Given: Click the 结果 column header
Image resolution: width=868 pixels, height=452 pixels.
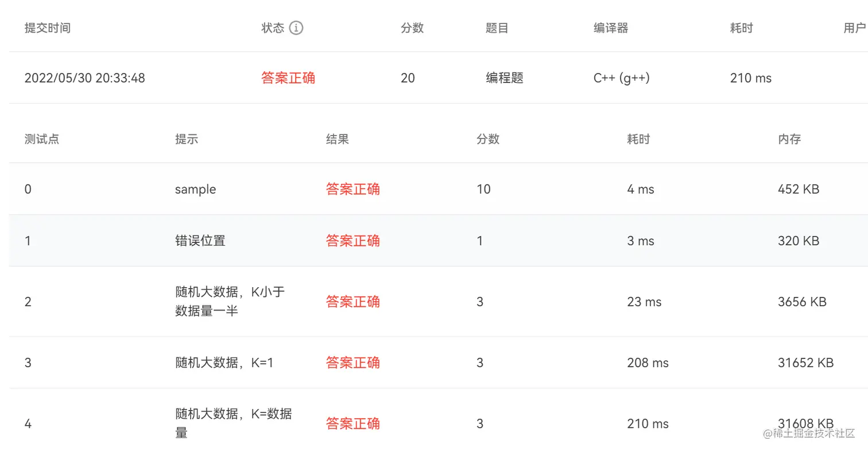Looking at the screenshot, I should [338, 139].
